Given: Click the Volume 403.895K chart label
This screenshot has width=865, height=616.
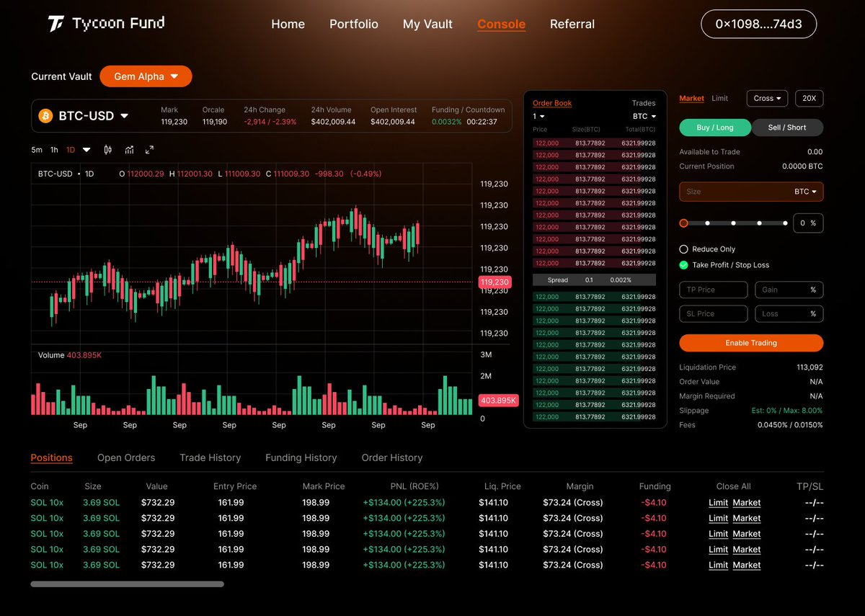Looking at the screenshot, I should [70, 355].
